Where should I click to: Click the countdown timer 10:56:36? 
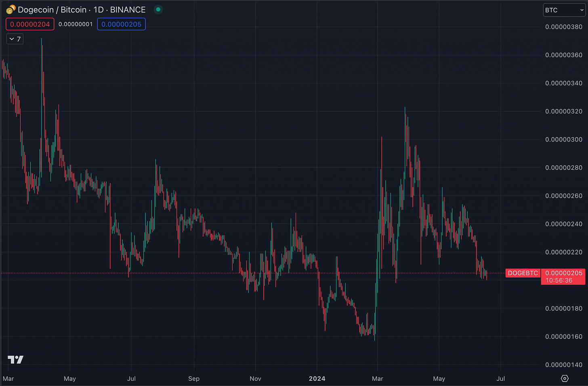click(x=559, y=281)
